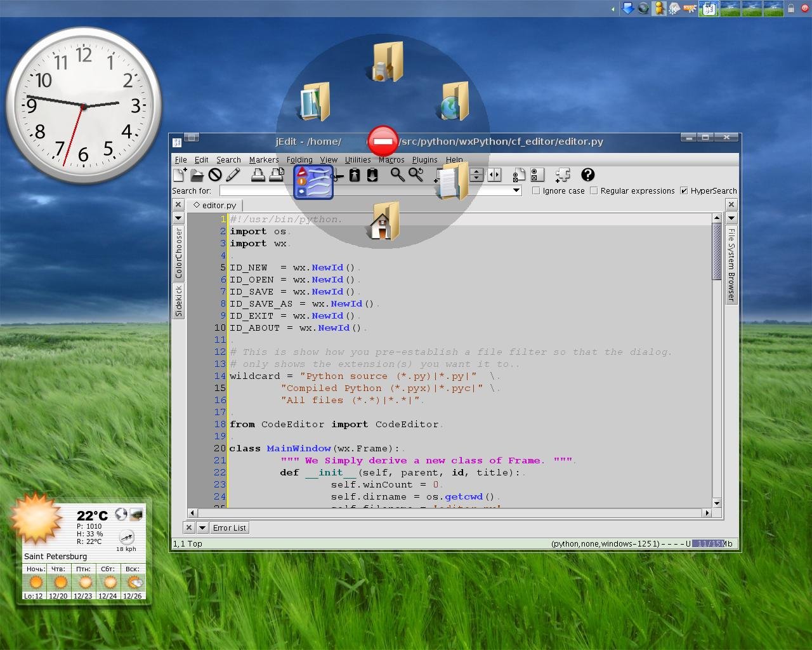
Task: Close the bottom dock with X button
Action: click(x=188, y=527)
